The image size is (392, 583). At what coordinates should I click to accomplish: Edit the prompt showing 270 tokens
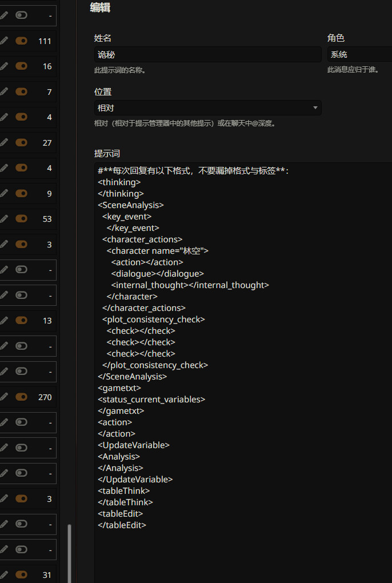(4, 397)
